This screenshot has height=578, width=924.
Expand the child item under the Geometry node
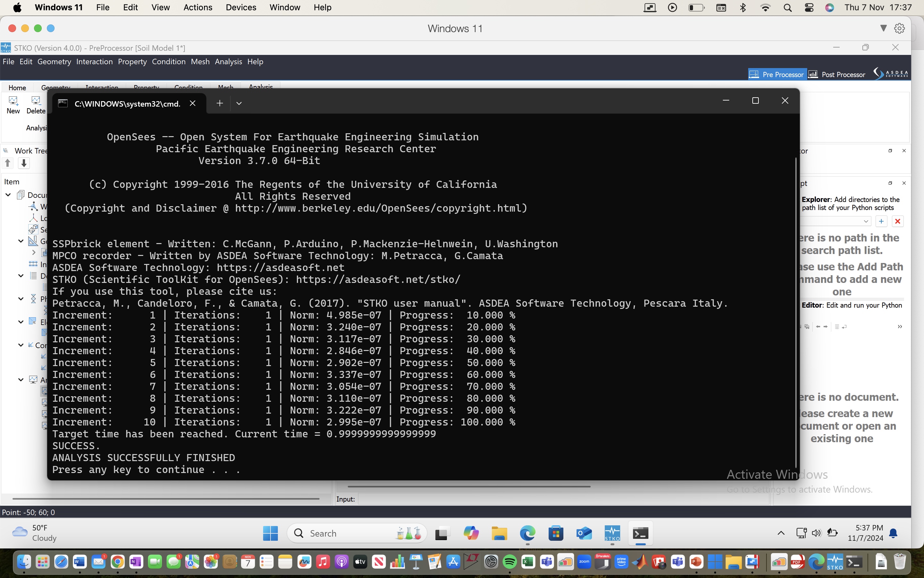click(34, 252)
